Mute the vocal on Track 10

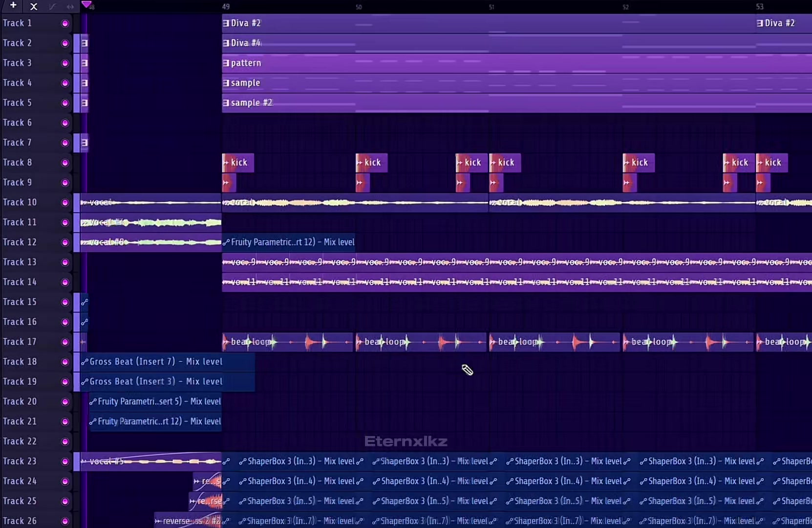[x=65, y=203]
